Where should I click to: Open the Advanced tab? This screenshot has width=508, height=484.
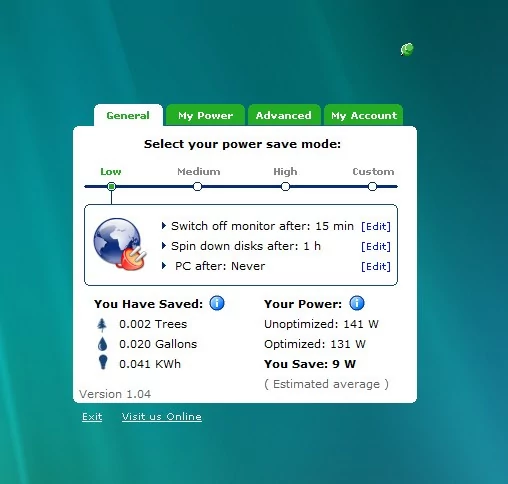[x=284, y=115]
